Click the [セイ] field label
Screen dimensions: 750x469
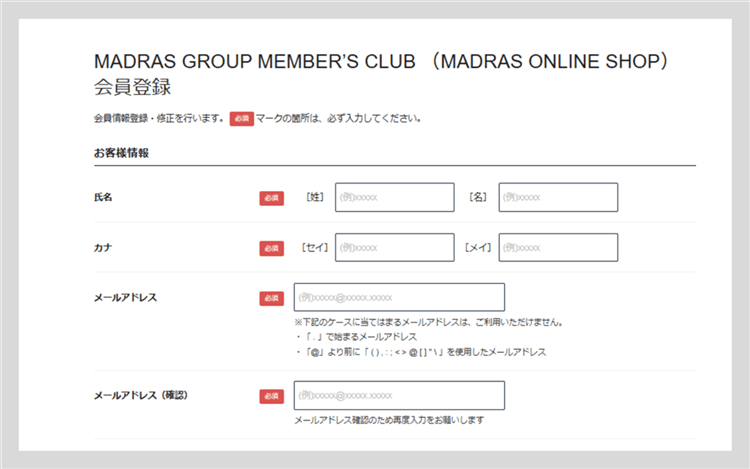point(315,248)
